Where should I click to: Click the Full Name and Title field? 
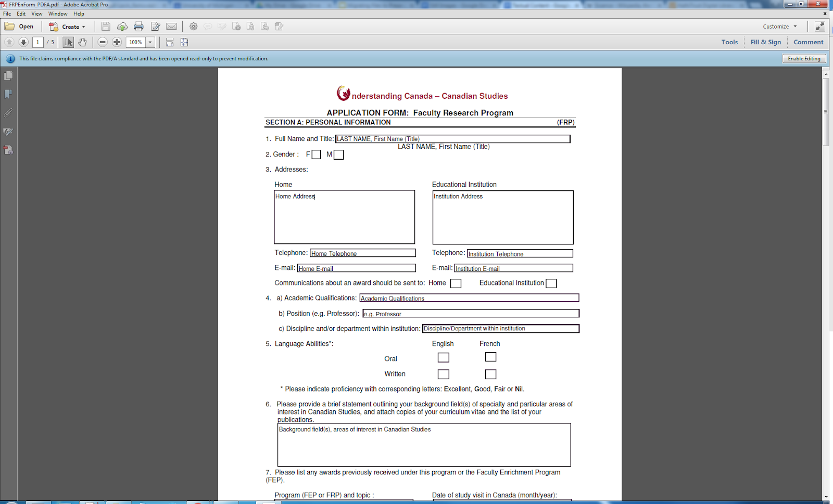coord(453,139)
